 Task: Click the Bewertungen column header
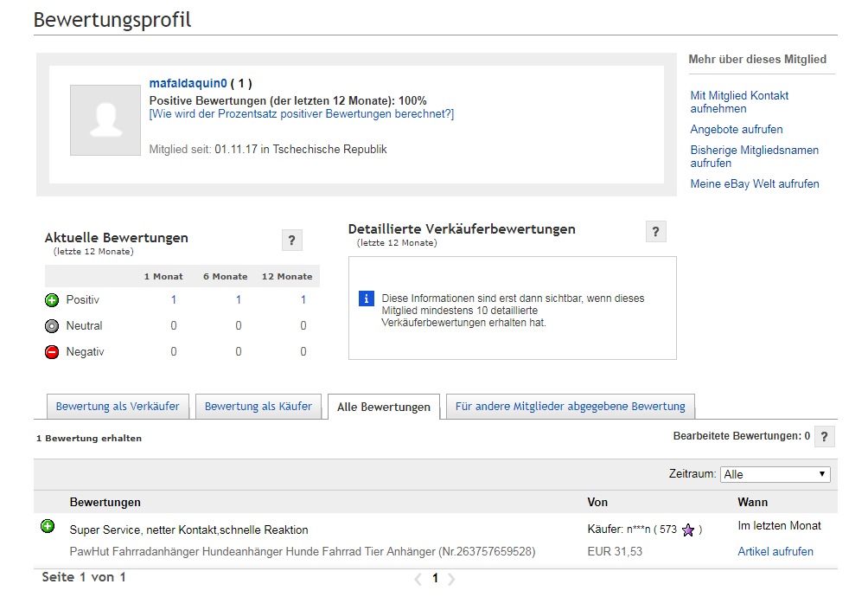[105, 503]
